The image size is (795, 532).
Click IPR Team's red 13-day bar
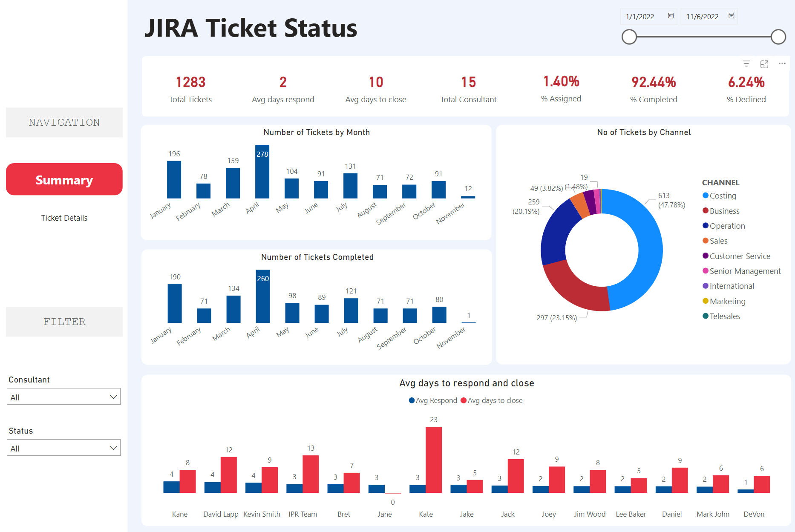coord(311,474)
